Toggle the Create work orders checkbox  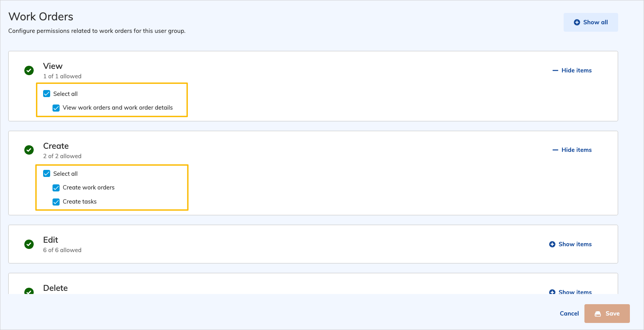(x=56, y=188)
